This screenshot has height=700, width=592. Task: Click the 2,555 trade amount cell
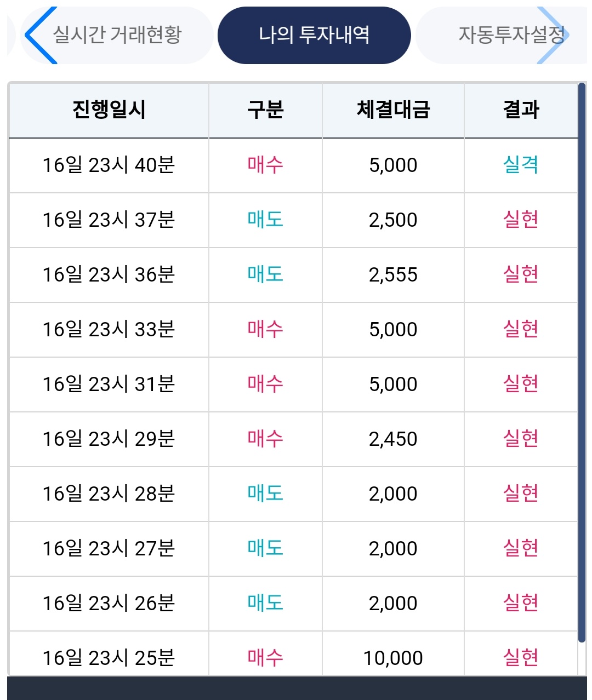(393, 274)
